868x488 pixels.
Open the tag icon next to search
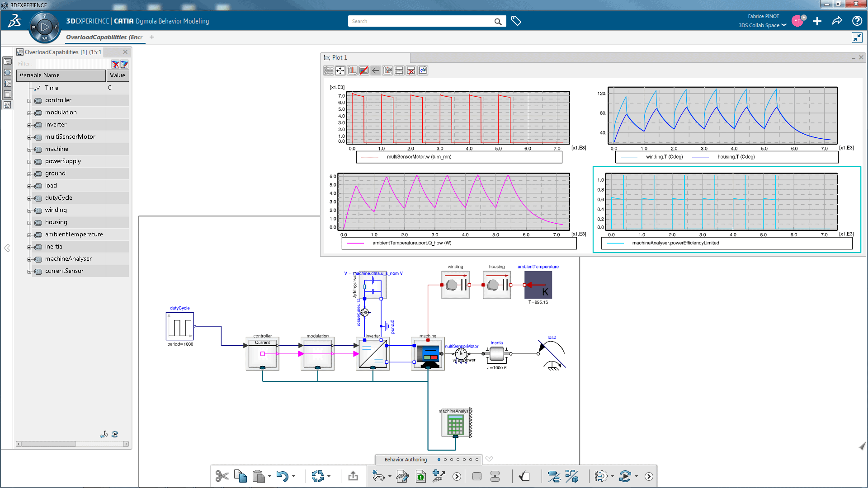tap(516, 21)
